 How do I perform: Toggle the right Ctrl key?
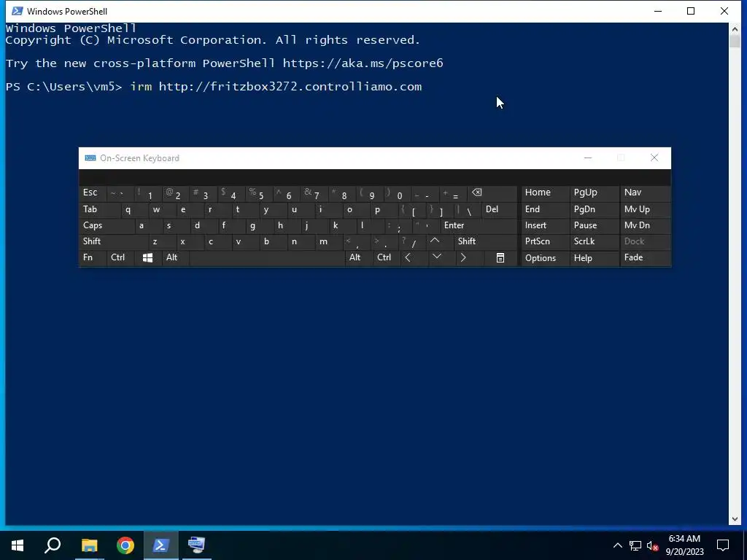pyautogui.click(x=387, y=257)
